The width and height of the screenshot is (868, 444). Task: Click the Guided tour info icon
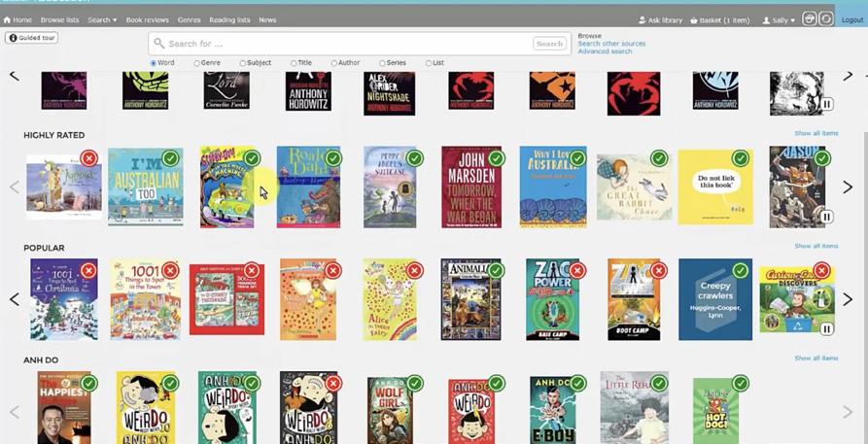14,38
